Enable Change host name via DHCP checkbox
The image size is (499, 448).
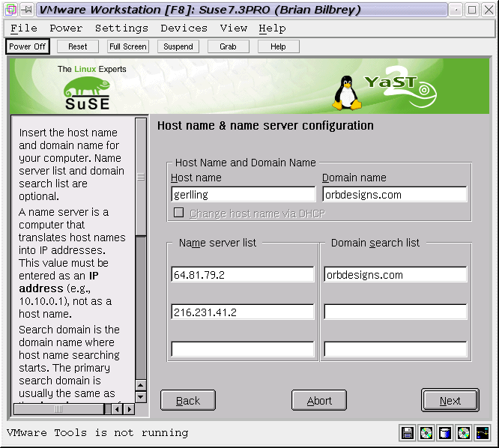[x=179, y=213]
